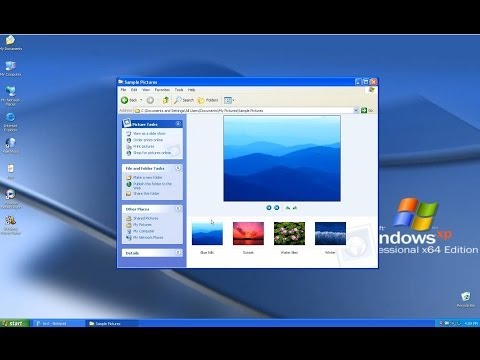Go up one folder level

coord(165,100)
